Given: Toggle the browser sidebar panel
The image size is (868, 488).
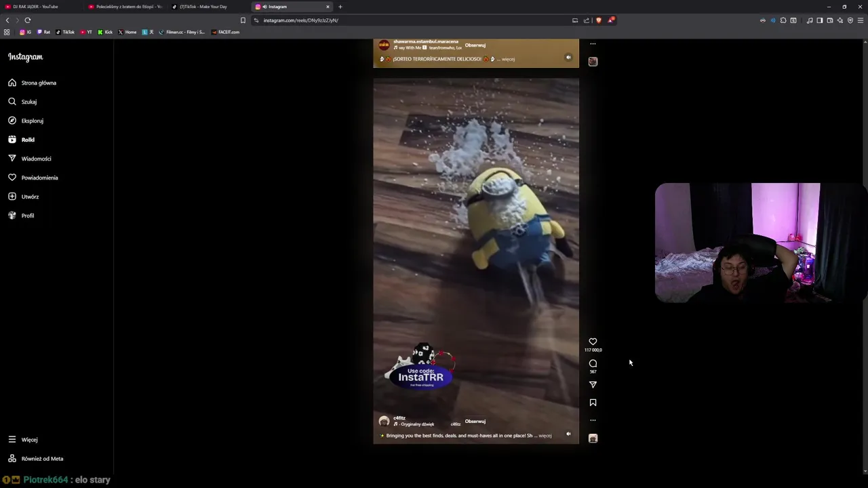Looking at the screenshot, I should click(819, 20).
